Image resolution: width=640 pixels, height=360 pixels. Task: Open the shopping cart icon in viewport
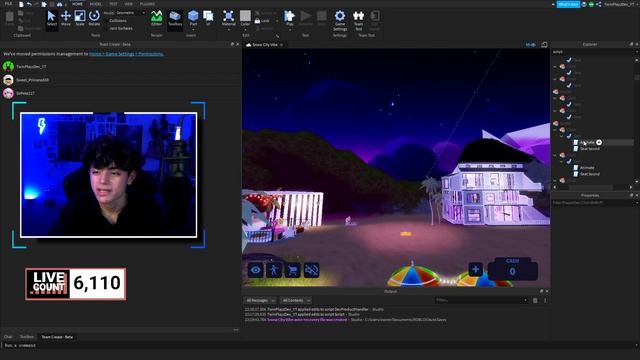(x=293, y=270)
